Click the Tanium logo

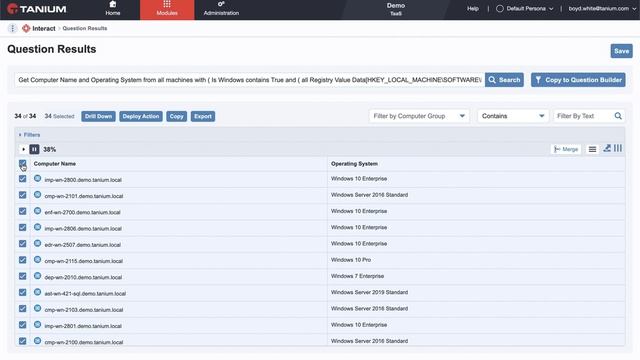tap(36, 9)
